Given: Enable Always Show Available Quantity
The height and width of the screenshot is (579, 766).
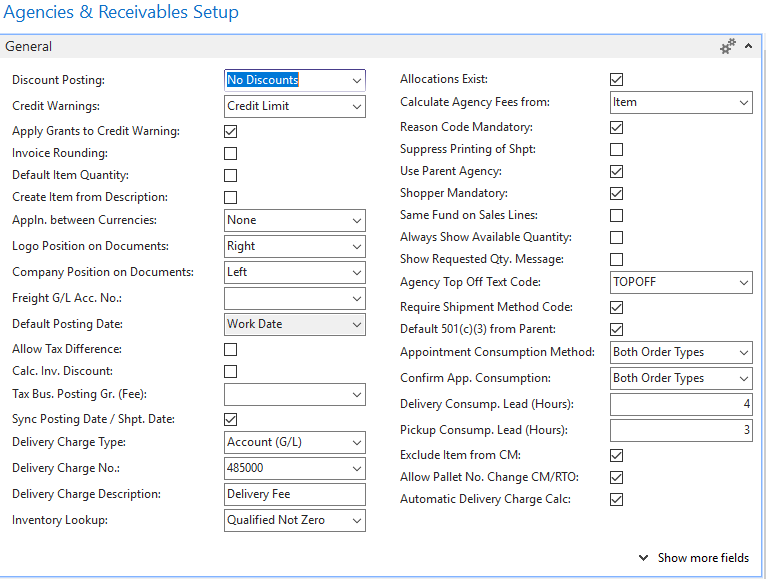Looking at the screenshot, I should pos(617,238).
